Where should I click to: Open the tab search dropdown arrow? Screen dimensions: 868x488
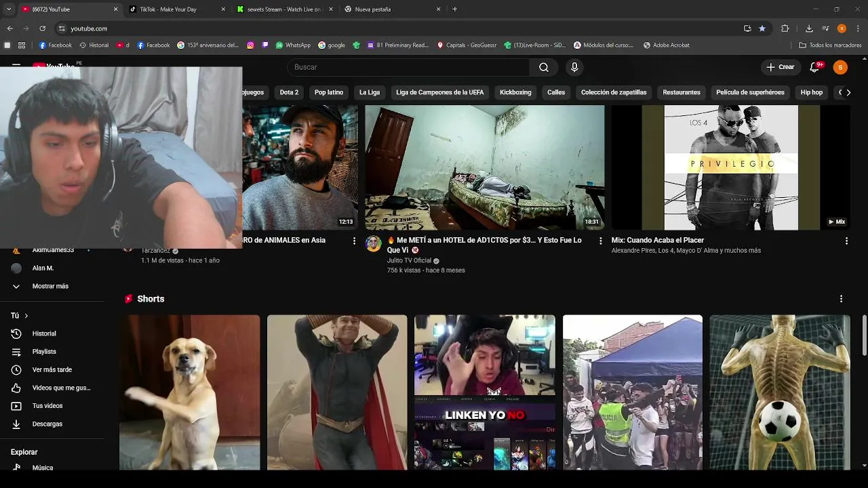pyautogui.click(x=9, y=9)
